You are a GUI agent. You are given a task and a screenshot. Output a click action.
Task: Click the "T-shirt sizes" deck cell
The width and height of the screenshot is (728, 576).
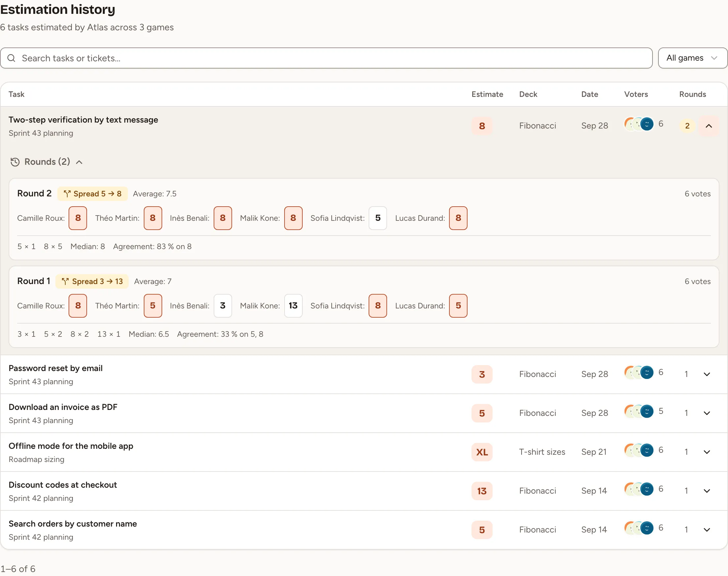[x=542, y=452]
